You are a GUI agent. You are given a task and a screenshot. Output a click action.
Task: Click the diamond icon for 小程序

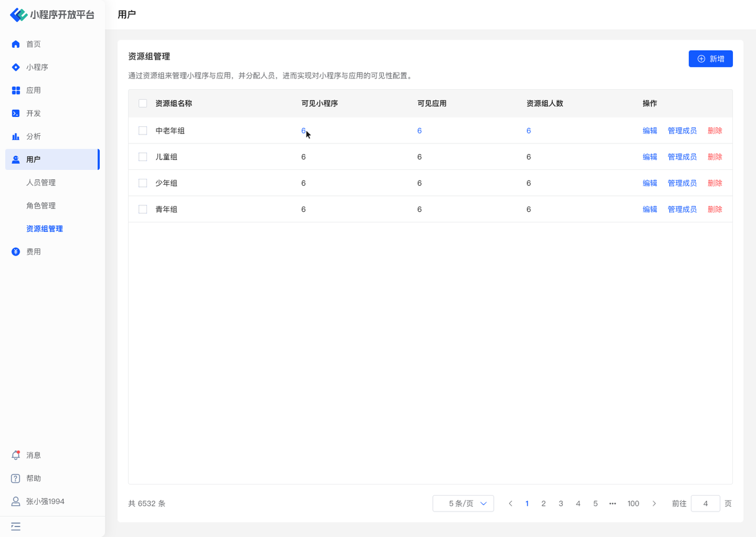pyautogui.click(x=16, y=67)
